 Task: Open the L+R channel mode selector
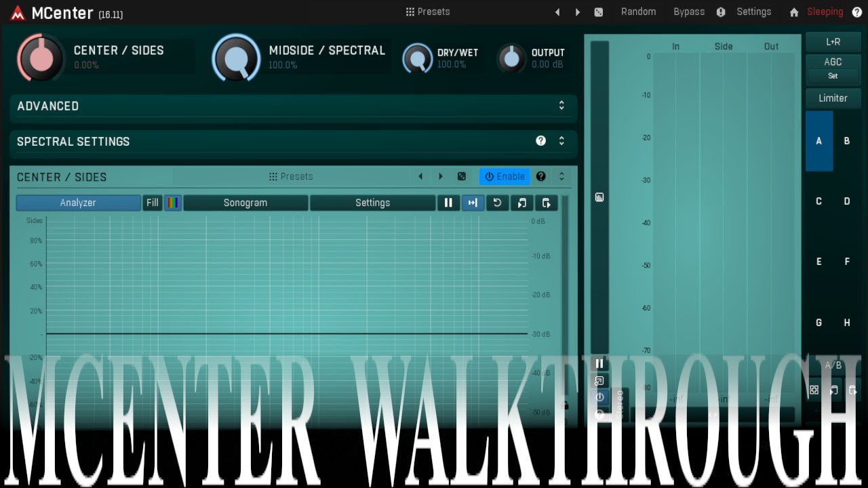point(833,42)
